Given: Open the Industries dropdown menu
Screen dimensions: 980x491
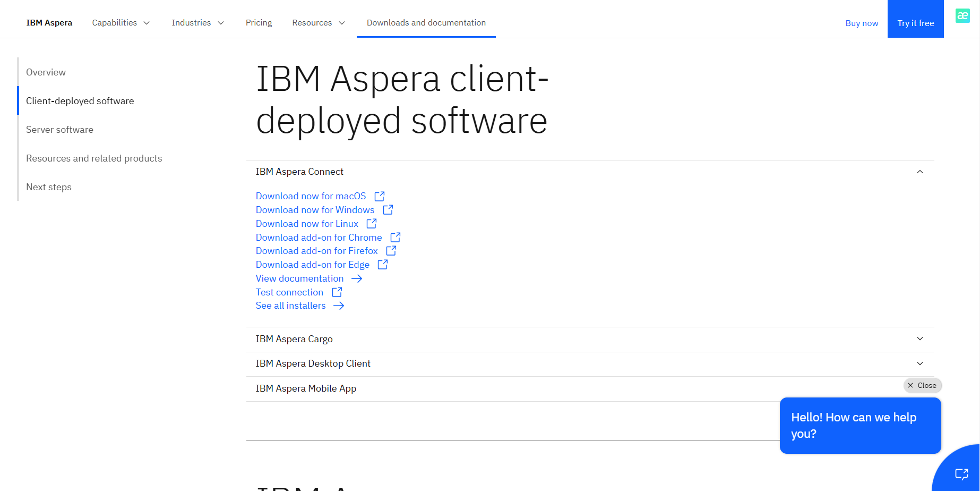Looking at the screenshot, I should (197, 23).
